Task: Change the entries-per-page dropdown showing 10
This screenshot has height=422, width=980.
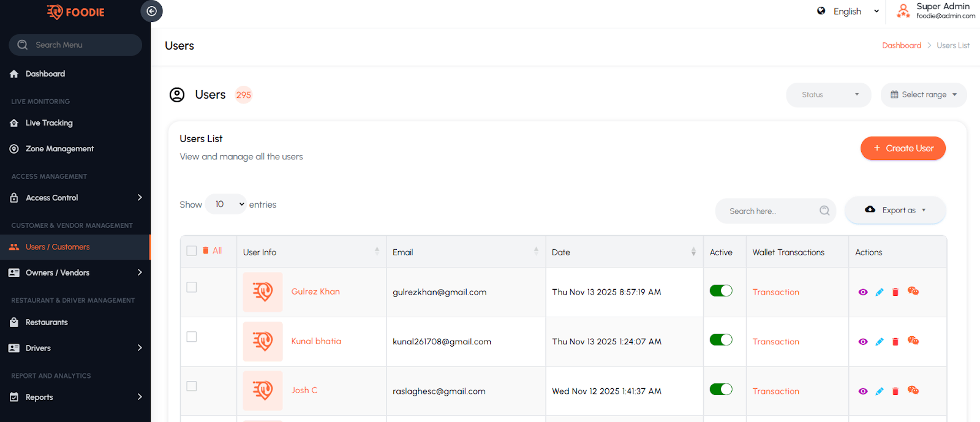Action: pyautogui.click(x=225, y=204)
